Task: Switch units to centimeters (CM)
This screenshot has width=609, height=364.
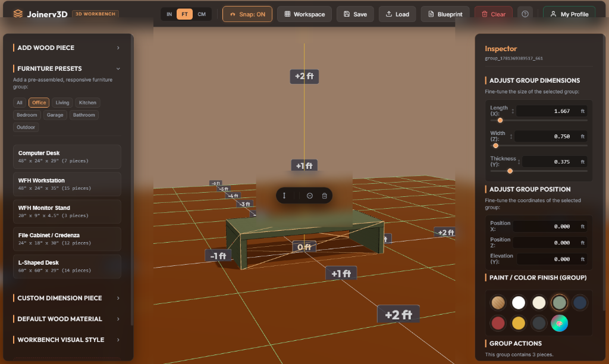Action: (x=202, y=14)
